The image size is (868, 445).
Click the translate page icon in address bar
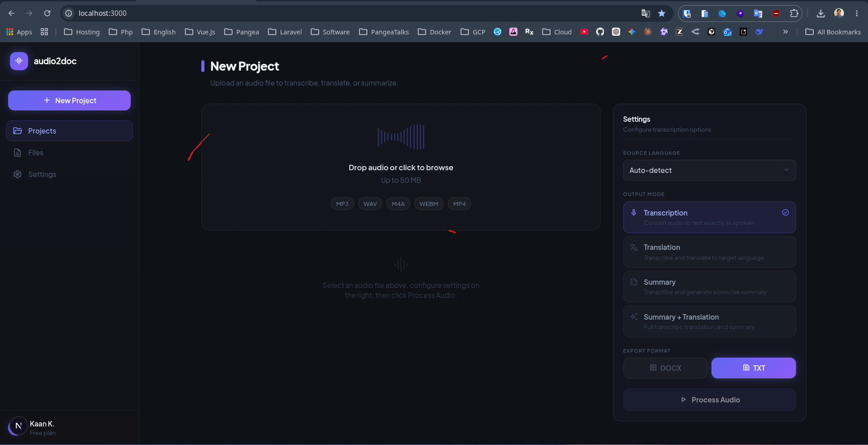(x=645, y=13)
